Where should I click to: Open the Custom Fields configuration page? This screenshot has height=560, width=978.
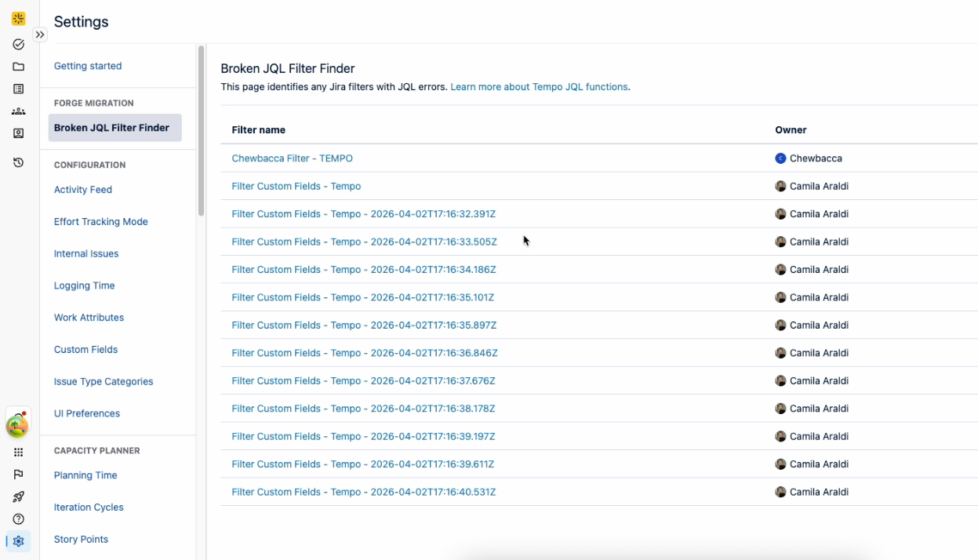[x=85, y=349]
